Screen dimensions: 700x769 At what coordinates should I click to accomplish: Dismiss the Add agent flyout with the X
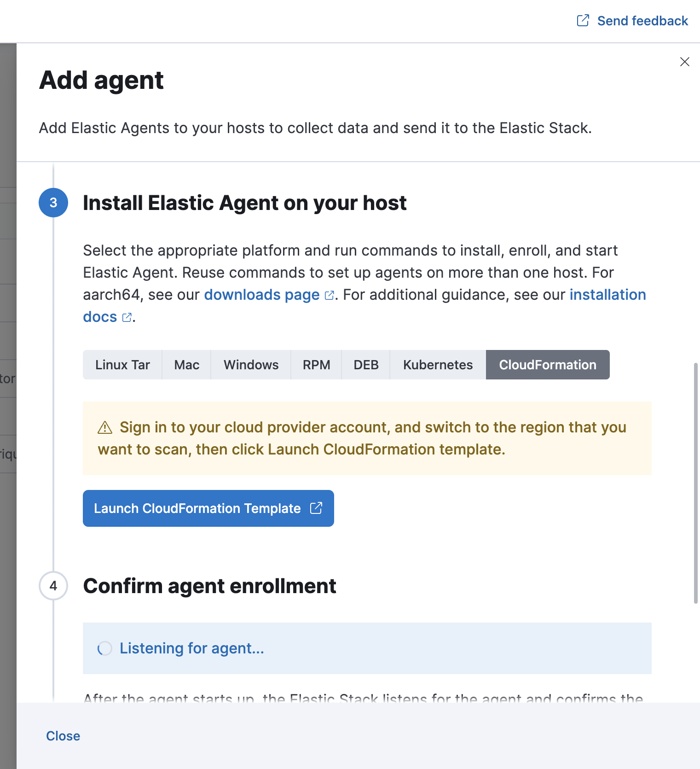684,62
